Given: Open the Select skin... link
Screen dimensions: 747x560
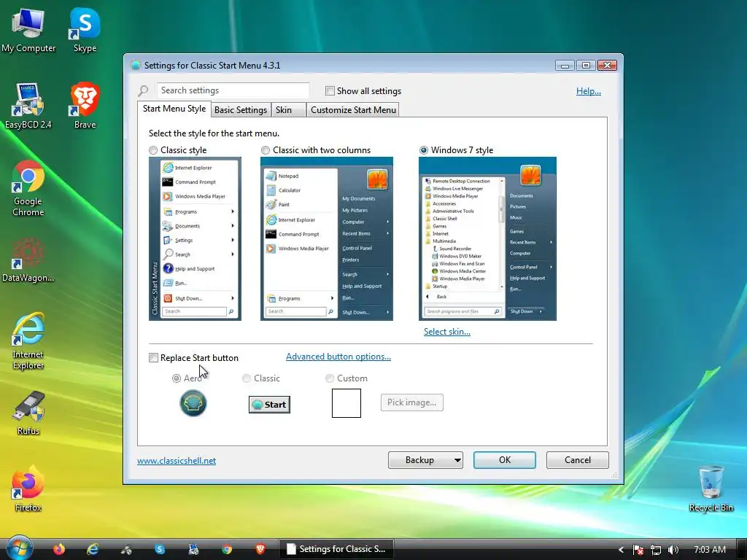Looking at the screenshot, I should 447,332.
